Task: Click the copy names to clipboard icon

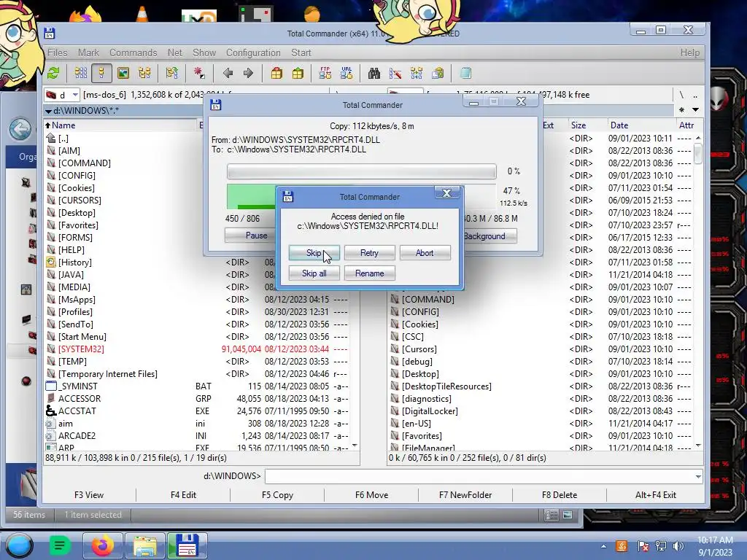Action: pos(438,73)
